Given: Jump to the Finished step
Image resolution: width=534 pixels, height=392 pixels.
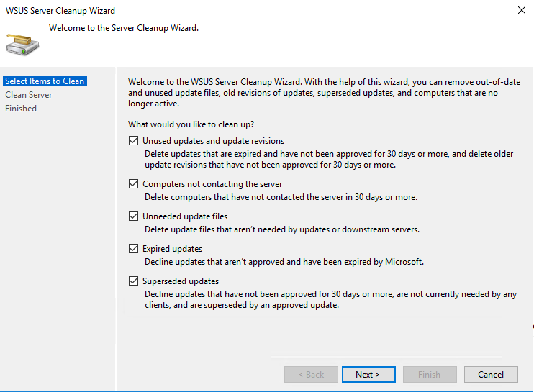Looking at the screenshot, I should [x=21, y=109].
